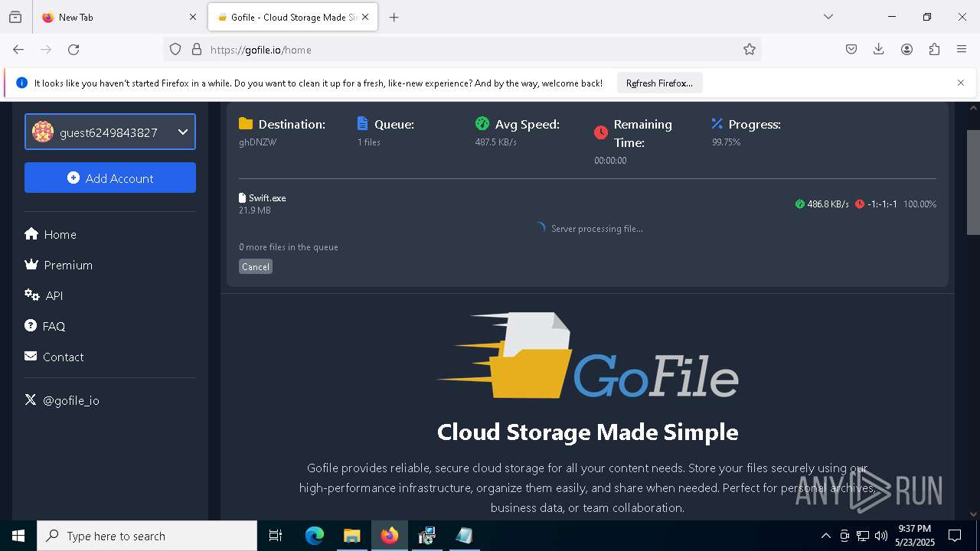This screenshot has width=980, height=551.
Task: Click the 99.75% progress value
Action: coord(726,142)
